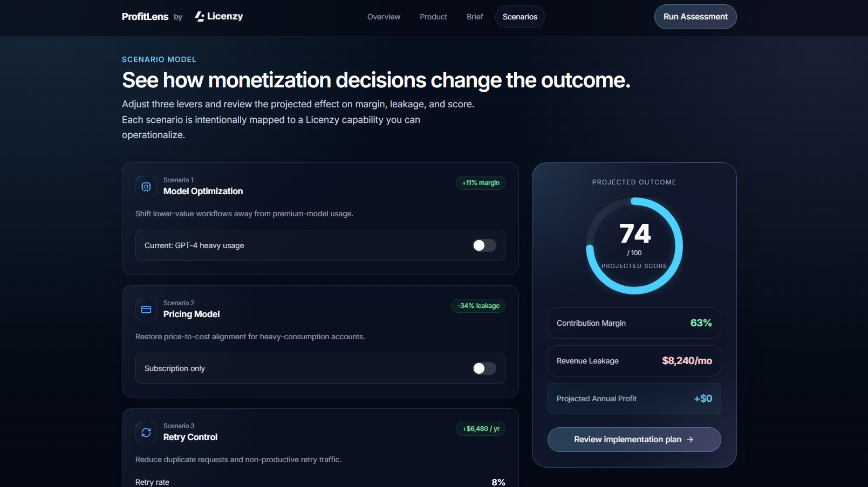Click the Model Optimization chip icon
The height and width of the screenshot is (487, 868).
(146, 187)
